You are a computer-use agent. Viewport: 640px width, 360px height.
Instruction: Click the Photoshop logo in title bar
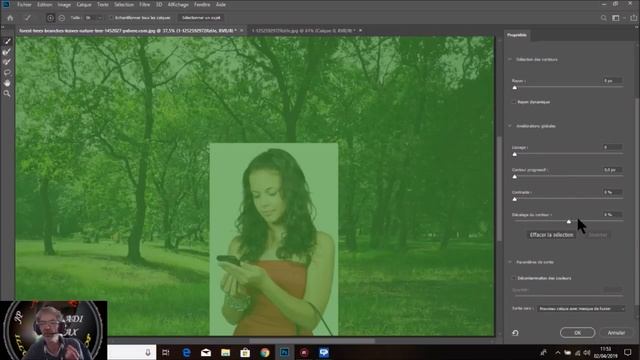click(6, 4)
